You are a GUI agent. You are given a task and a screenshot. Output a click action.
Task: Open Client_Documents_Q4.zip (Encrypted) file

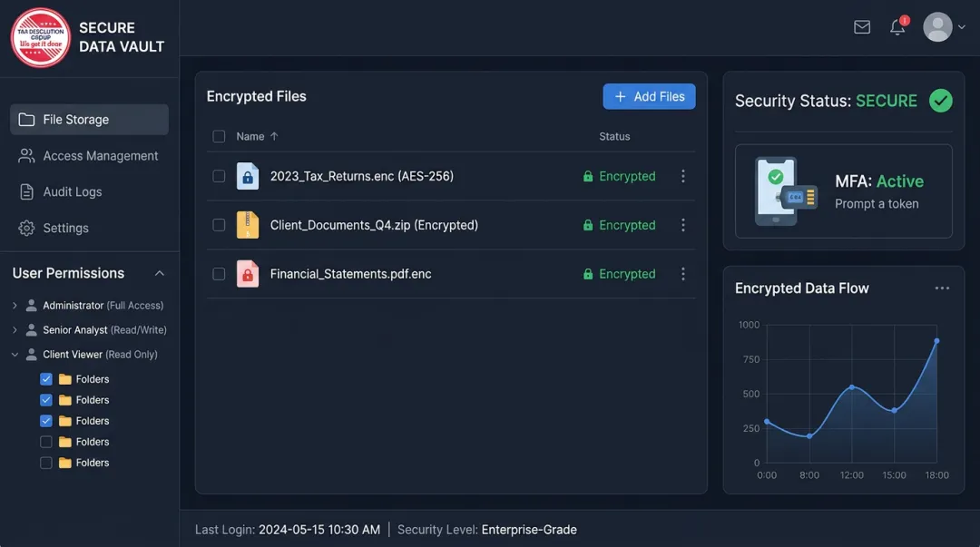click(x=374, y=225)
